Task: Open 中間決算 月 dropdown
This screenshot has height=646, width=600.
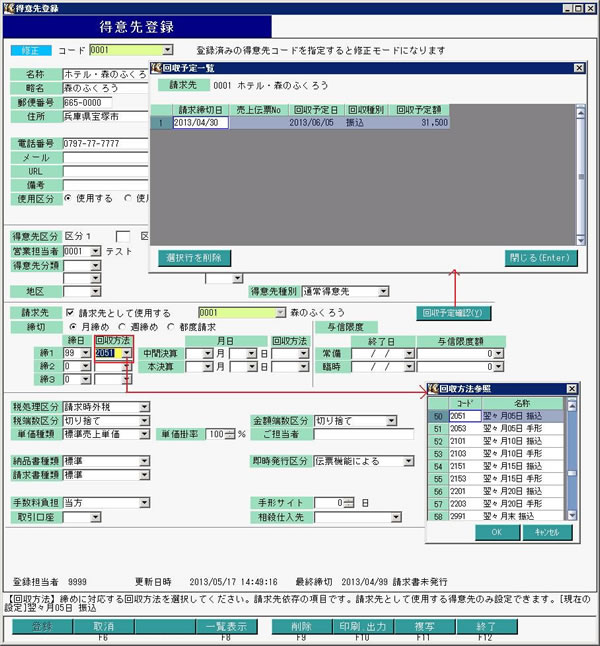Action: click(x=208, y=353)
